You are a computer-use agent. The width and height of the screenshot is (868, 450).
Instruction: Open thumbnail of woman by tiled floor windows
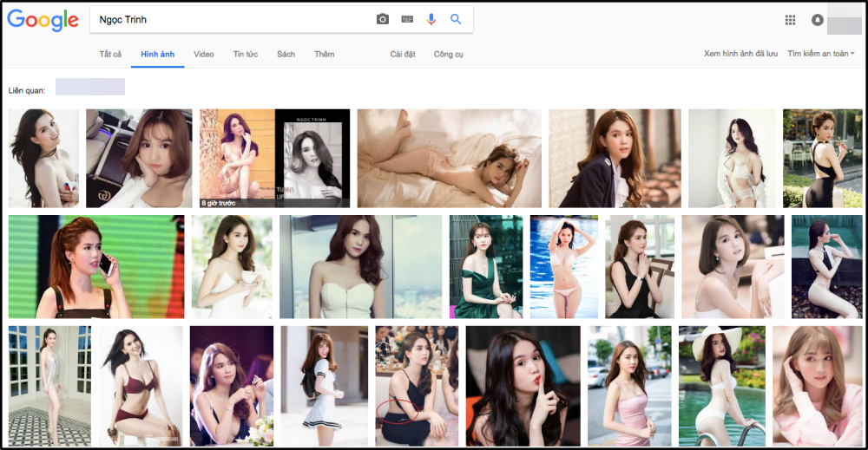[49, 386]
